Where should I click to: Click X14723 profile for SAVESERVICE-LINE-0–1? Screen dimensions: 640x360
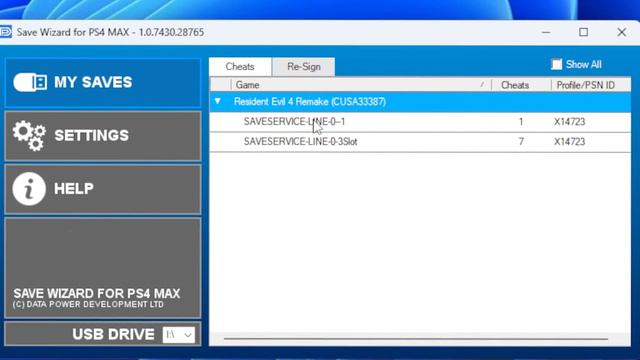[569, 122]
